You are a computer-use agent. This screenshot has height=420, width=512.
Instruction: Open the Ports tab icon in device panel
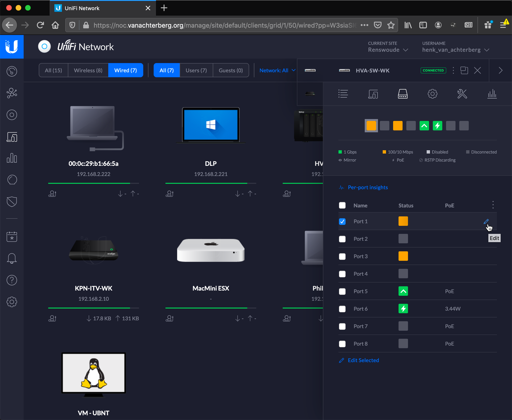(403, 94)
